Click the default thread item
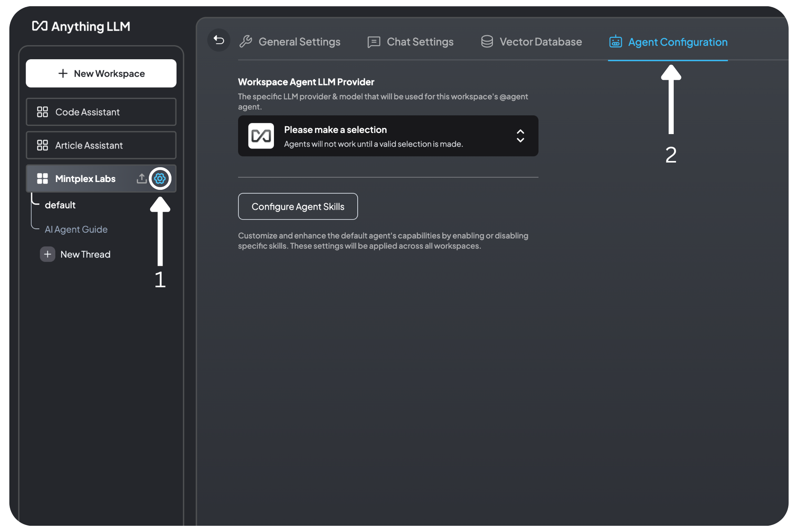This screenshot has height=532, width=798. pyautogui.click(x=60, y=204)
